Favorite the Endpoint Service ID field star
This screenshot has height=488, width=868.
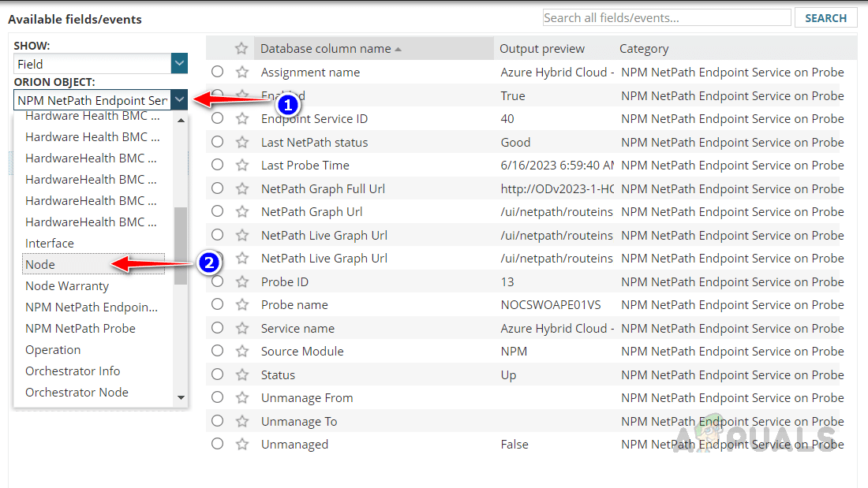(x=242, y=119)
